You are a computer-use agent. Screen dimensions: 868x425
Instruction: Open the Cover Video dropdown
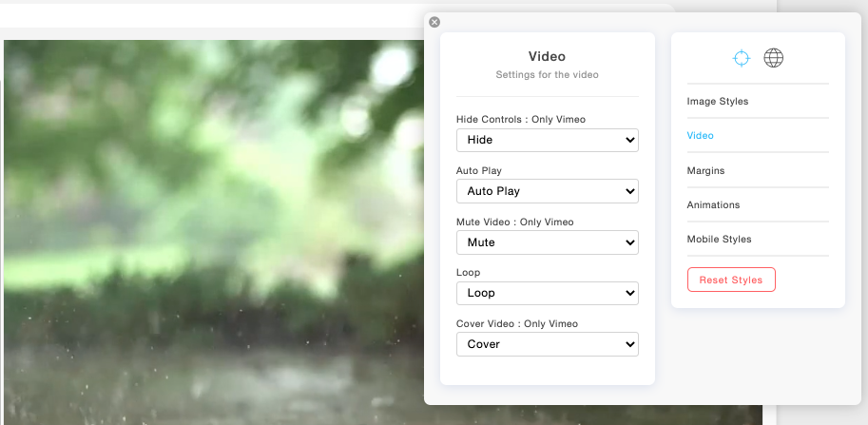coord(547,344)
